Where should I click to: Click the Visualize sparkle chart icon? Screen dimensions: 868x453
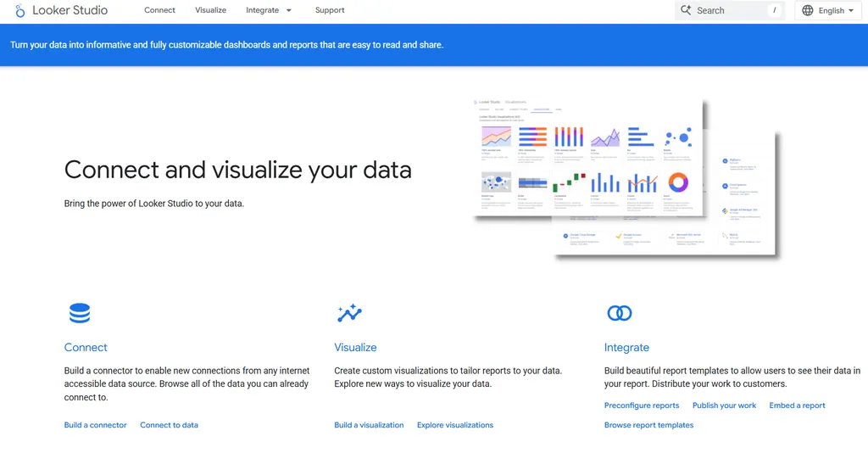[349, 313]
